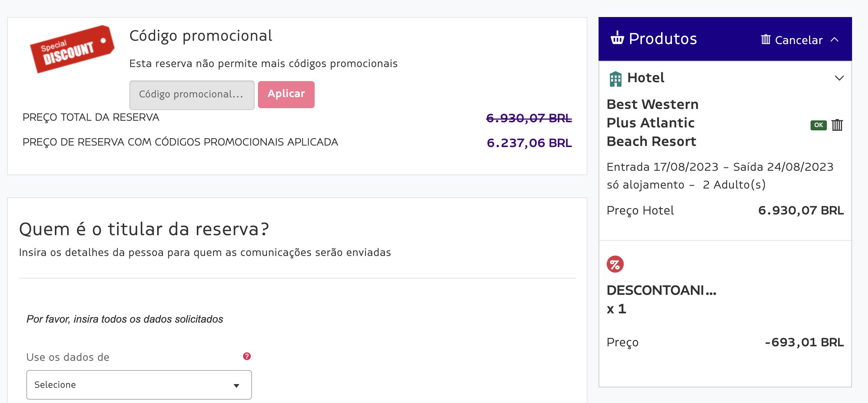This screenshot has height=403, width=868.
Task: Click the red percent discount icon
Action: (x=615, y=264)
